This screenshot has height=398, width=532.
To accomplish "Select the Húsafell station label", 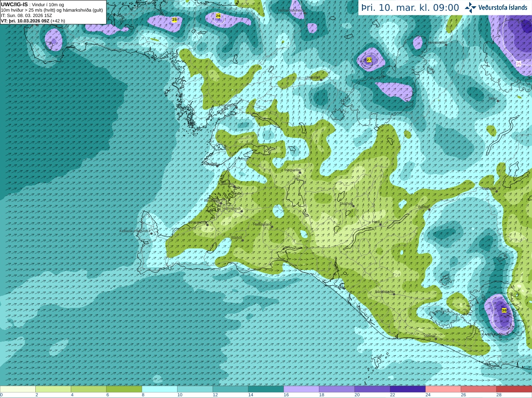I will pos(313,77).
